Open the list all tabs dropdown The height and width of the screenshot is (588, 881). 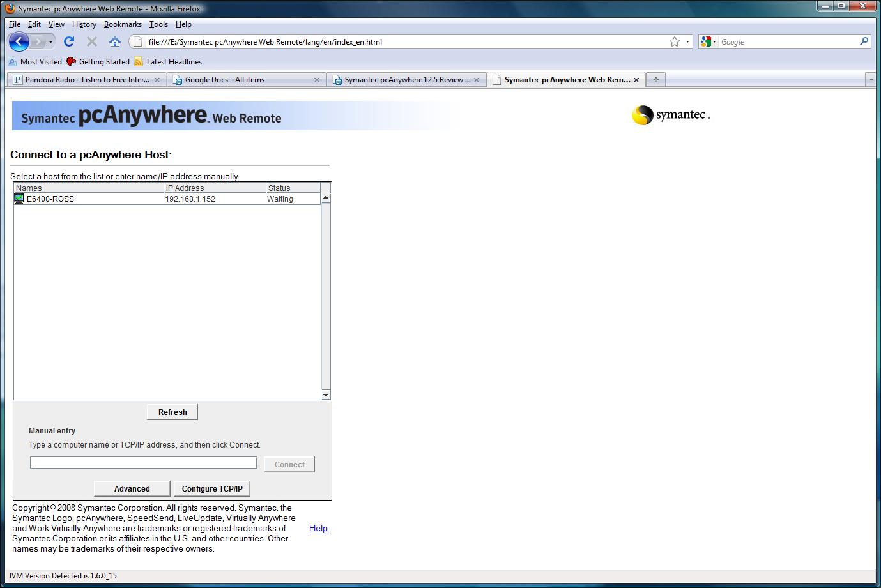(x=870, y=80)
